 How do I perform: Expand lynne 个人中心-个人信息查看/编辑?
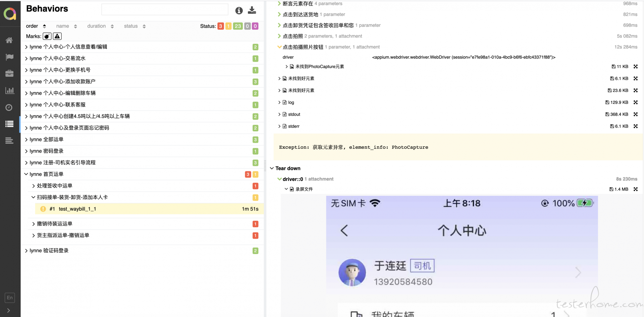(x=142, y=47)
